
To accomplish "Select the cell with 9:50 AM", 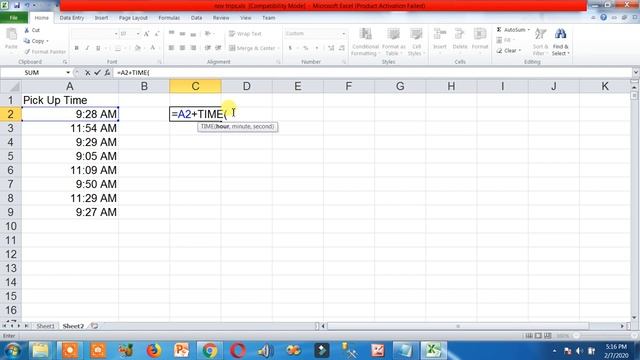I will pyautogui.click(x=70, y=184).
